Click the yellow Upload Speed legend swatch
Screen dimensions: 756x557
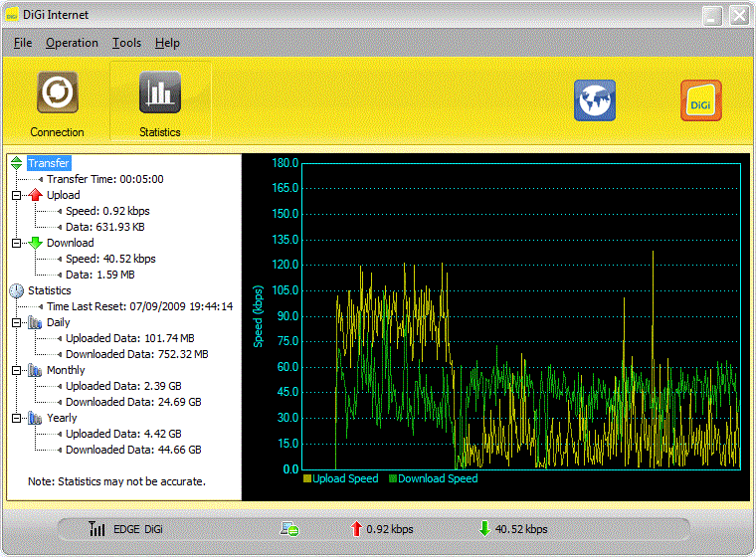[x=307, y=479]
